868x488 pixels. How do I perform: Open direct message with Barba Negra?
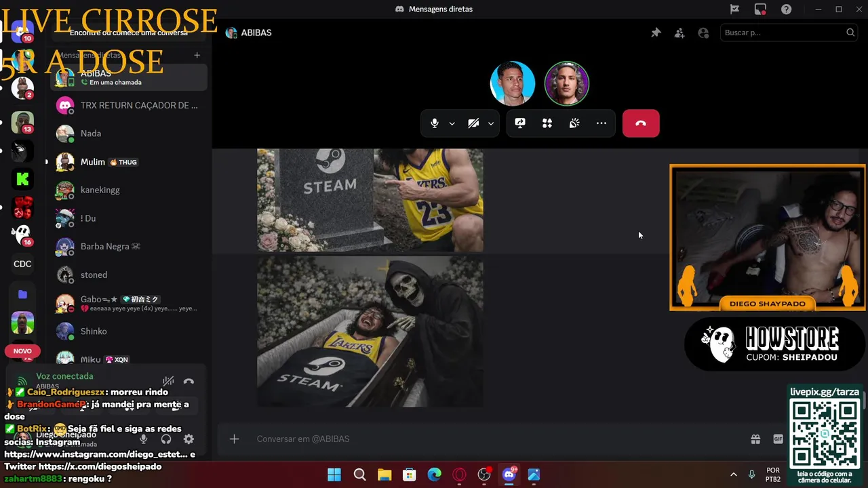(x=129, y=246)
